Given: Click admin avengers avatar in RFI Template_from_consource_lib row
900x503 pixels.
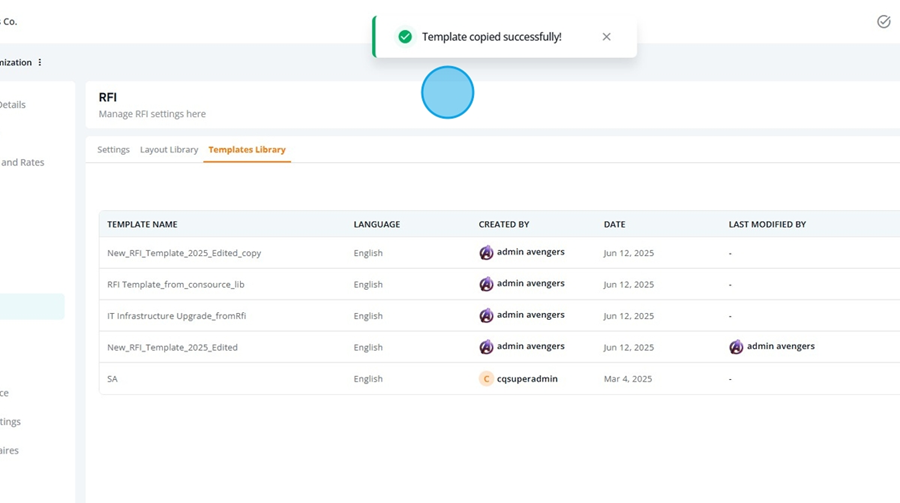Looking at the screenshot, I should coord(486,284).
